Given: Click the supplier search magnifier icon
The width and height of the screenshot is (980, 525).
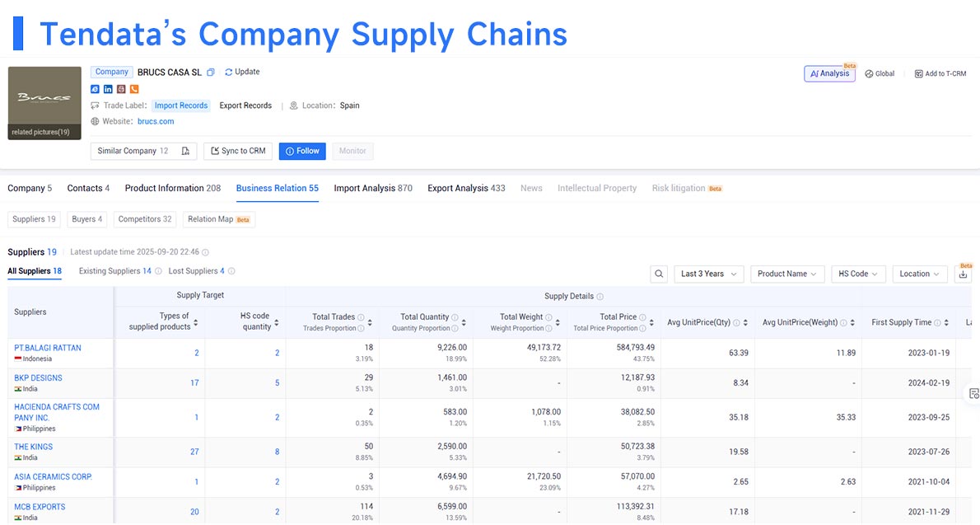Looking at the screenshot, I should pyautogui.click(x=659, y=274).
